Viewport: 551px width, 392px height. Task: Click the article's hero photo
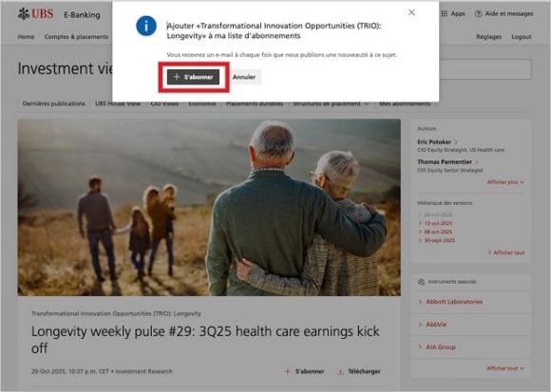coord(209,208)
